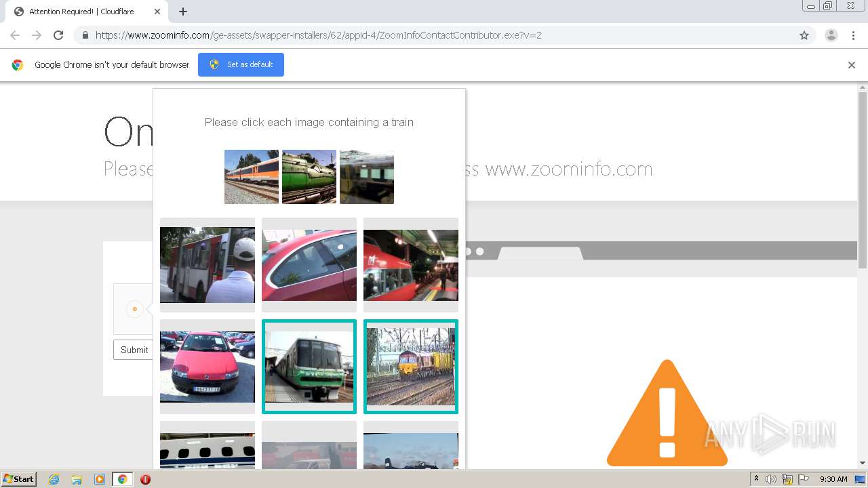Click the green locomotive example image
Image resolution: width=868 pixels, height=488 pixels.
[309, 177]
